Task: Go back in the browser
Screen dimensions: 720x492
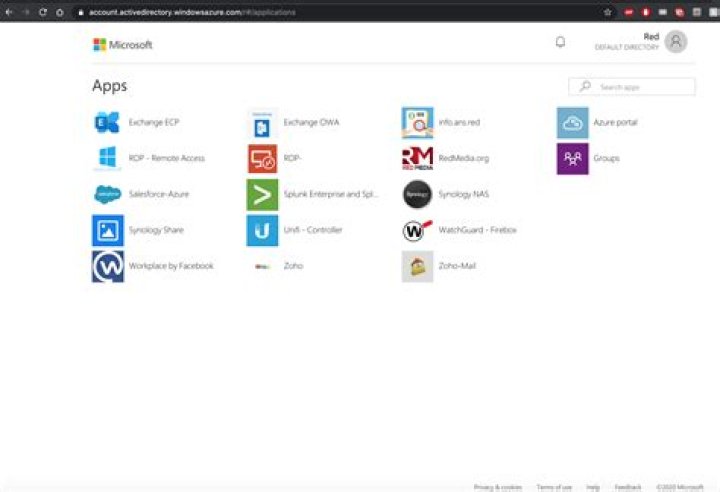Action: [x=9, y=12]
